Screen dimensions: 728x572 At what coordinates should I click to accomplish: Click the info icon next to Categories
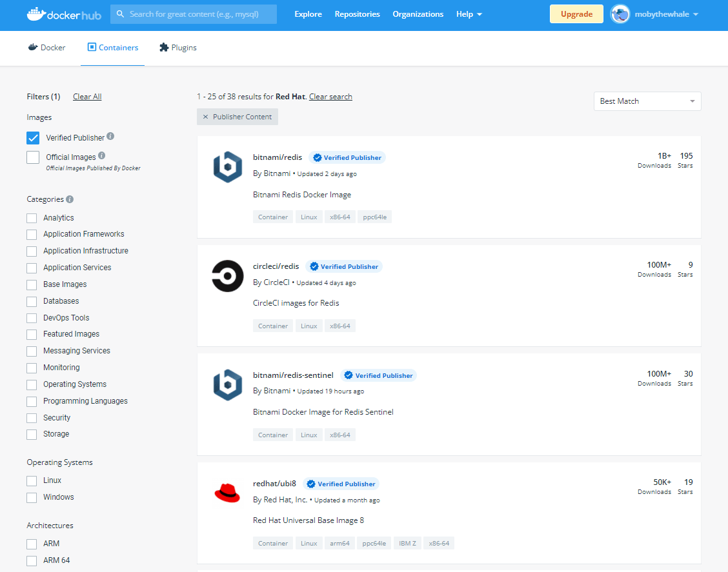point(70,199)
